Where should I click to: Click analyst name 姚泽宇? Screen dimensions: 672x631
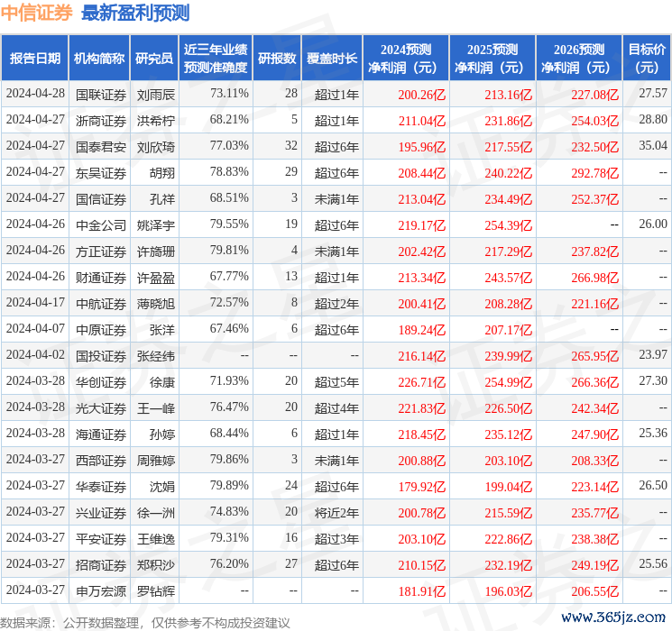(x=155, y=225)
